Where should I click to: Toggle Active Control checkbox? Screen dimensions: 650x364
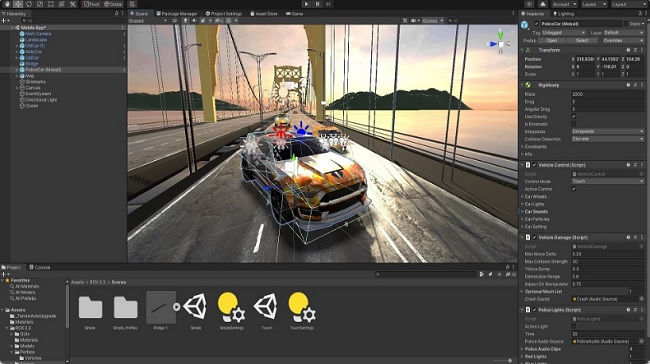[x=574, y=189]
